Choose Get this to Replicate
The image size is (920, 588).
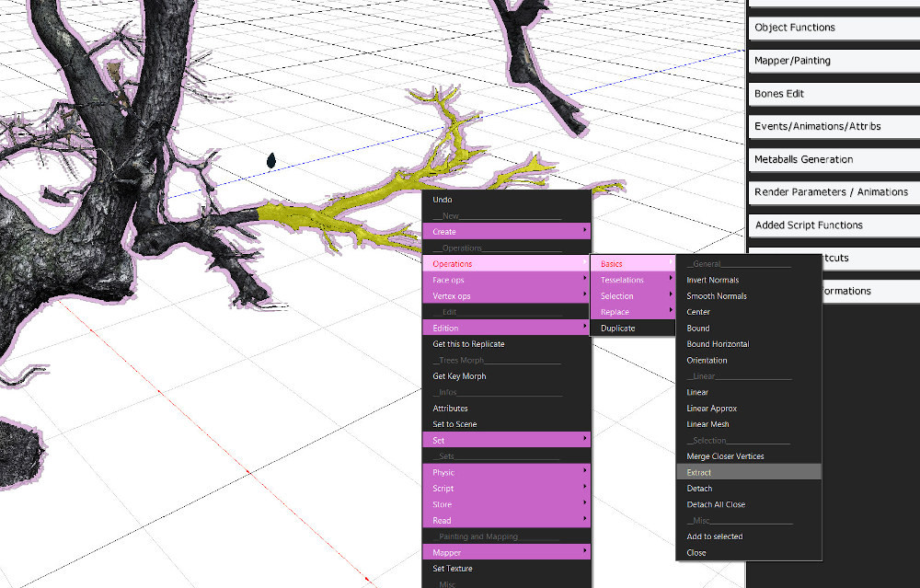506,344
